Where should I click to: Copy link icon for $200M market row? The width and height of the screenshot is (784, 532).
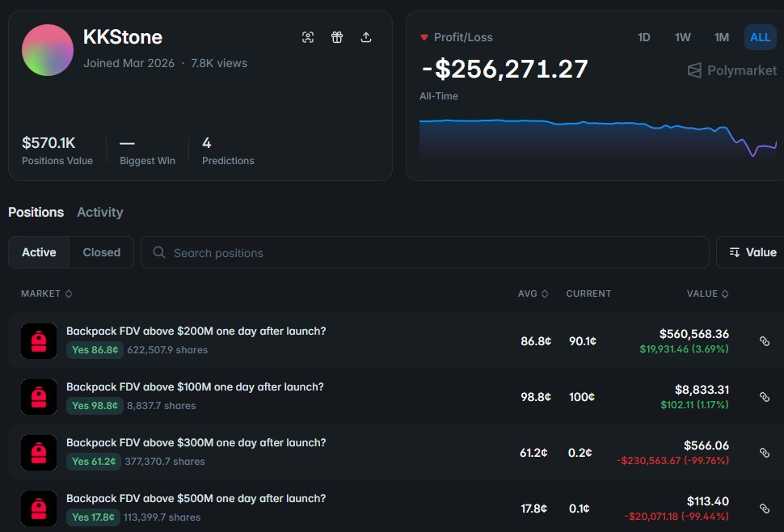coord(765,341)
